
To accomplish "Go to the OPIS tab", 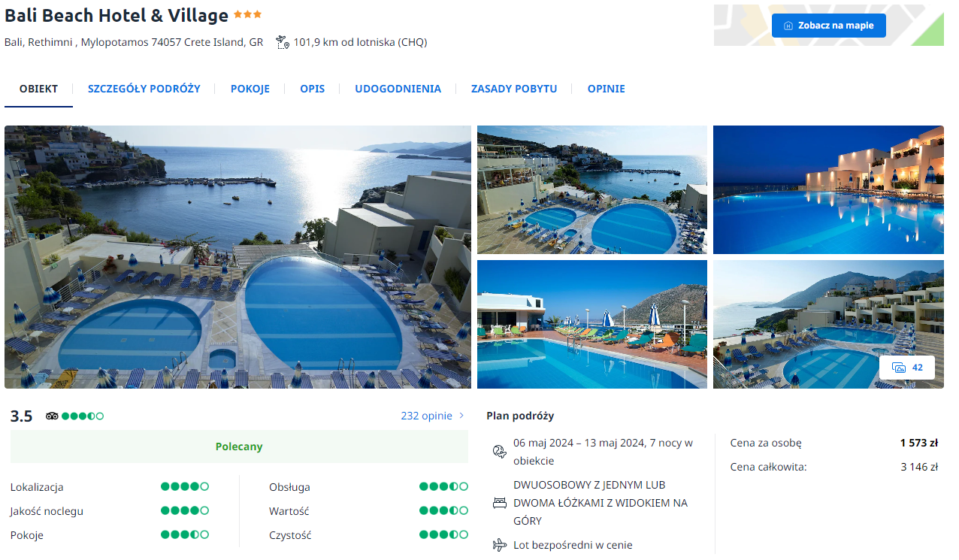I will point(313,89).
